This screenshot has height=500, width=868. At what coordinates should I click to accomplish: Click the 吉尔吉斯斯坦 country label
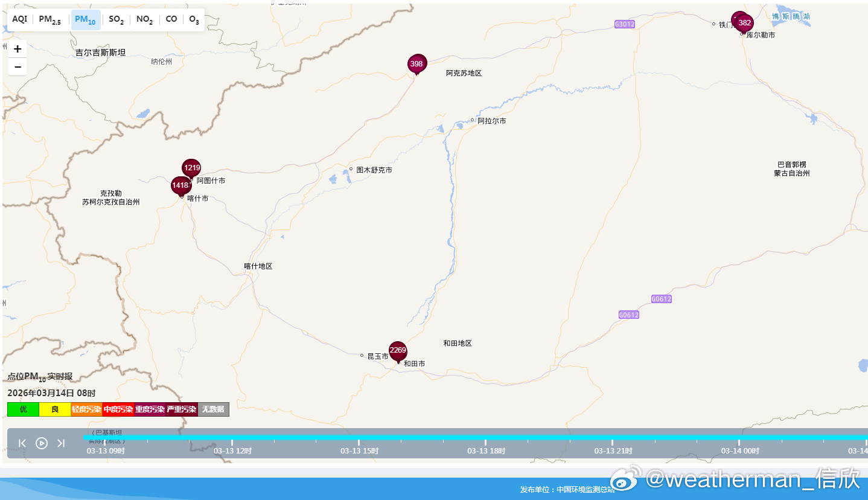101,53
